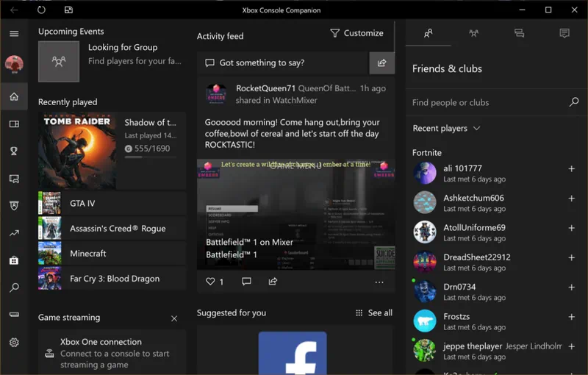Screen dimensions: 588x375
Task: Click the refresh icon in title bar
Action: point(41,10)
